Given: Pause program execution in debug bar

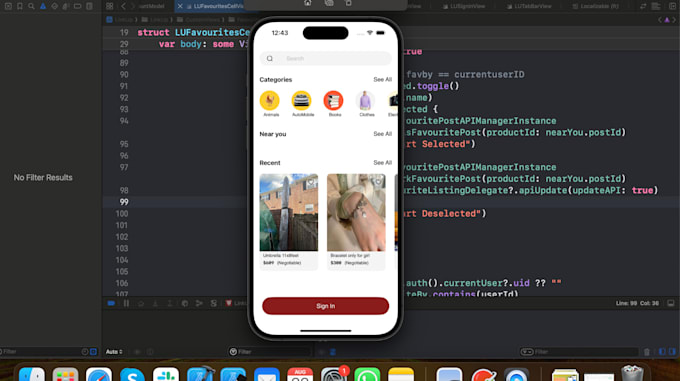Looking at the screenshot, I should click(x=126, y=303).
